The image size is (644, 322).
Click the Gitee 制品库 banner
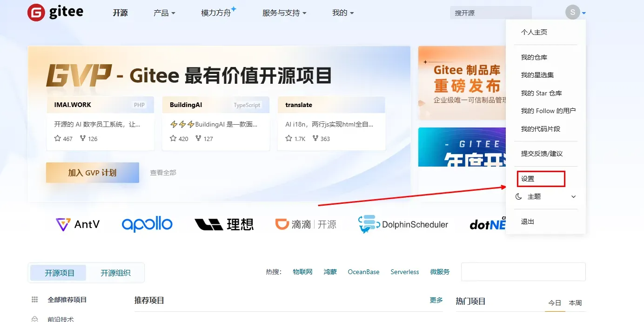click(462, 83)
